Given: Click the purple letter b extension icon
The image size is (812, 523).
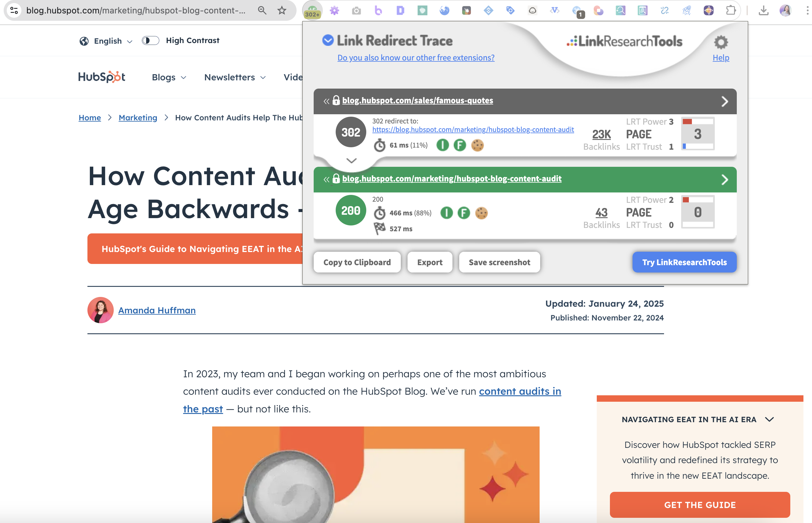Looking at the screenshot, I should click(x=378, y=10).
